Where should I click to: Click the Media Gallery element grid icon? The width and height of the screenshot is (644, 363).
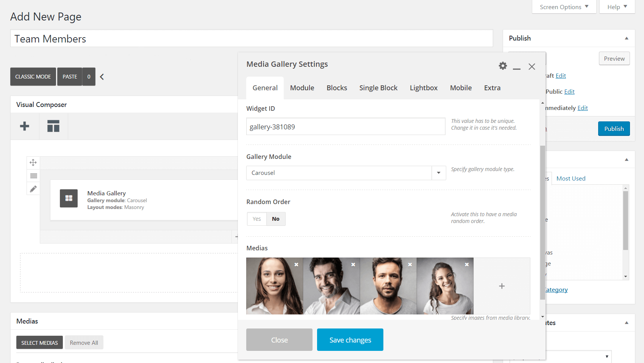[x=69, y=198]
